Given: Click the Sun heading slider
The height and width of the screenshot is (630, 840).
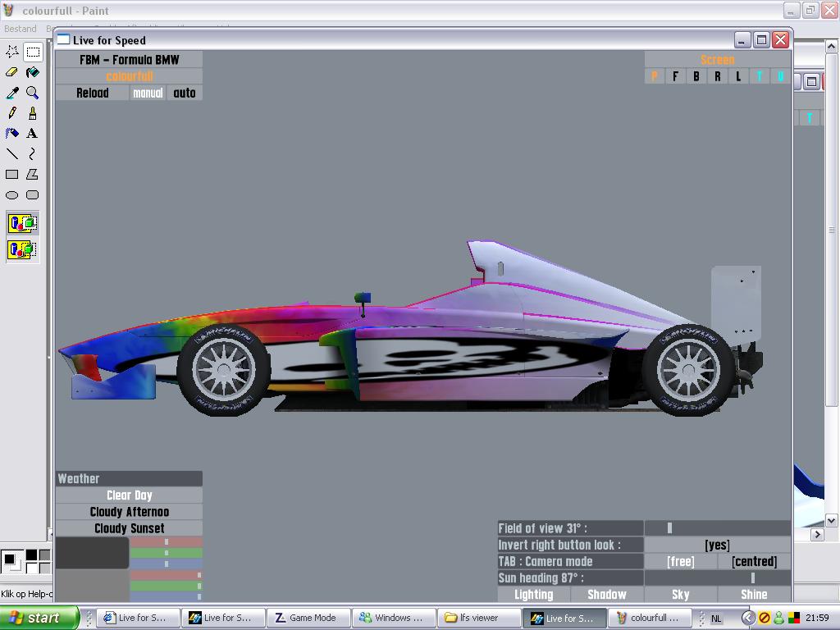Looking at the screenshot, I should [x=718, y=578].
